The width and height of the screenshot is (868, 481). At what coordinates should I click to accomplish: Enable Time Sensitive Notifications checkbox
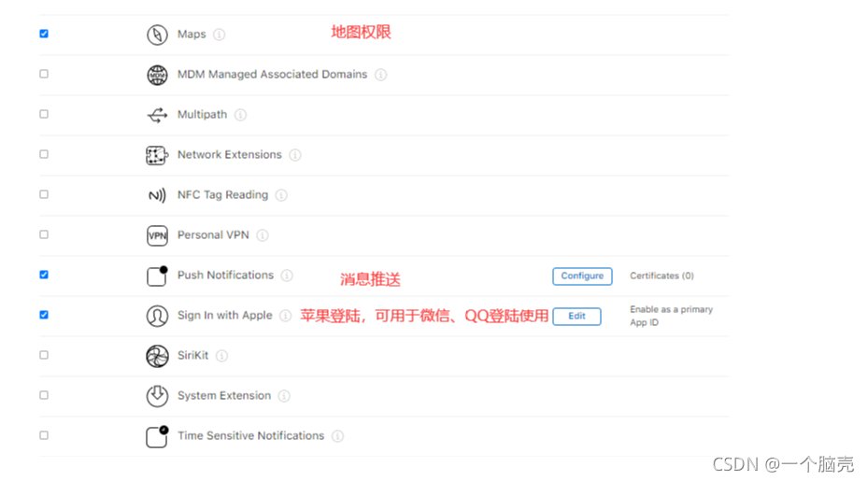[44, 435]
